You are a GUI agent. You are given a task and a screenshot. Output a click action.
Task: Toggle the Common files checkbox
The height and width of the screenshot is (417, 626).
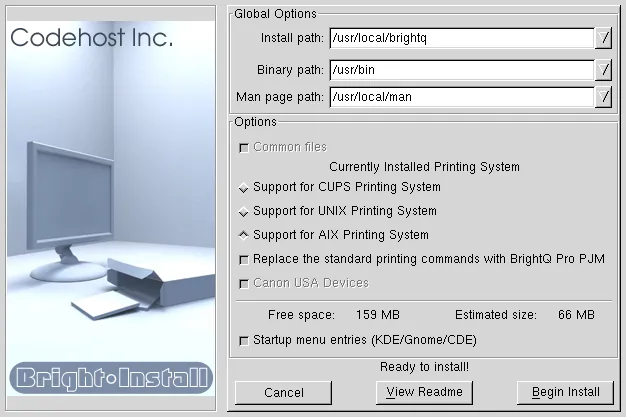point(244,148)
